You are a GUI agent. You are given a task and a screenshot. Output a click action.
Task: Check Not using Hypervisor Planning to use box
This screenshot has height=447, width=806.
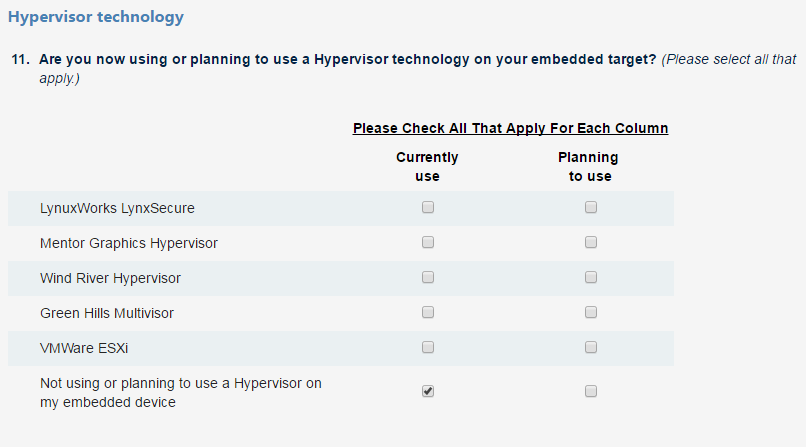pyautogui.click(x=591, y=391)
